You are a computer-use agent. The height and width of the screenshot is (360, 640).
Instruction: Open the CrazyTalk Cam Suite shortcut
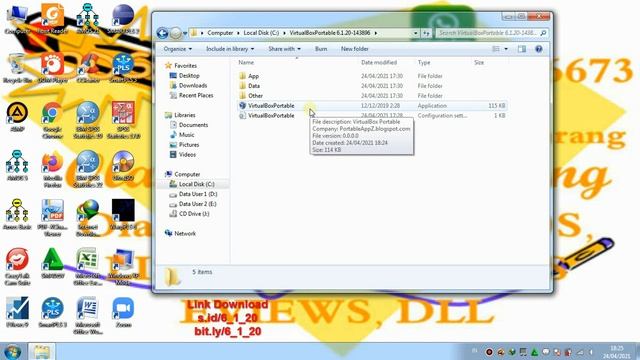[17, 267]
